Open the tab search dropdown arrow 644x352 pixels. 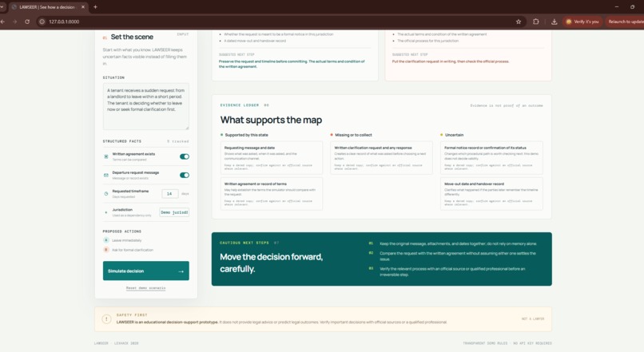[x=2, y=7]
